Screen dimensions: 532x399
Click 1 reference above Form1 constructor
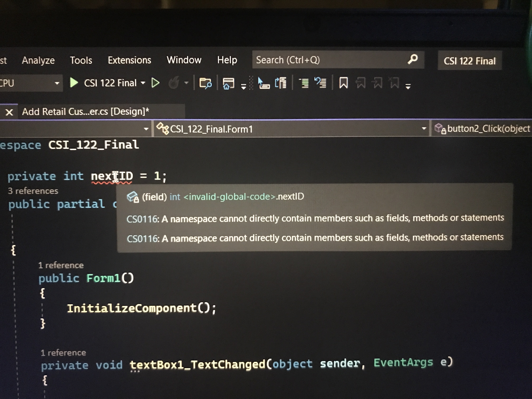[x=61, y=265]
